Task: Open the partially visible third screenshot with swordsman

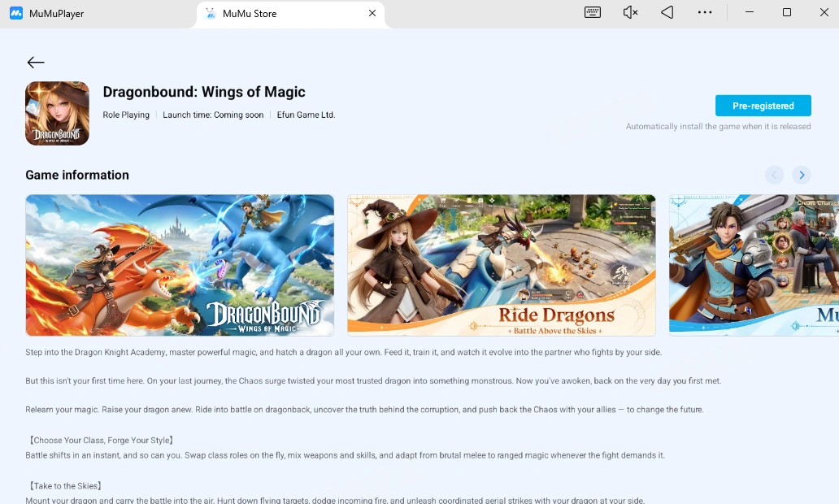Action: coord(754,265)
